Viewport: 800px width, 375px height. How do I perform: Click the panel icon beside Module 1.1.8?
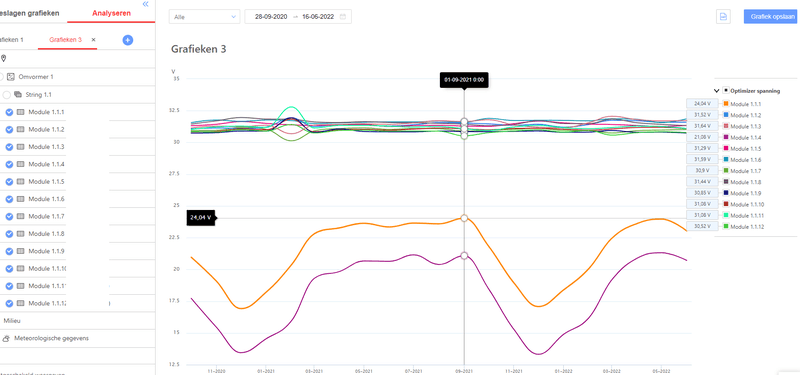(20, 234)
